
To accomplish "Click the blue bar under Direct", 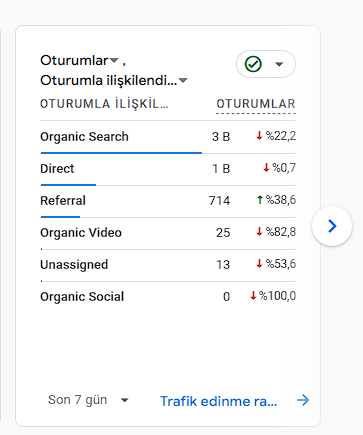I will click(x=68, y=185).
